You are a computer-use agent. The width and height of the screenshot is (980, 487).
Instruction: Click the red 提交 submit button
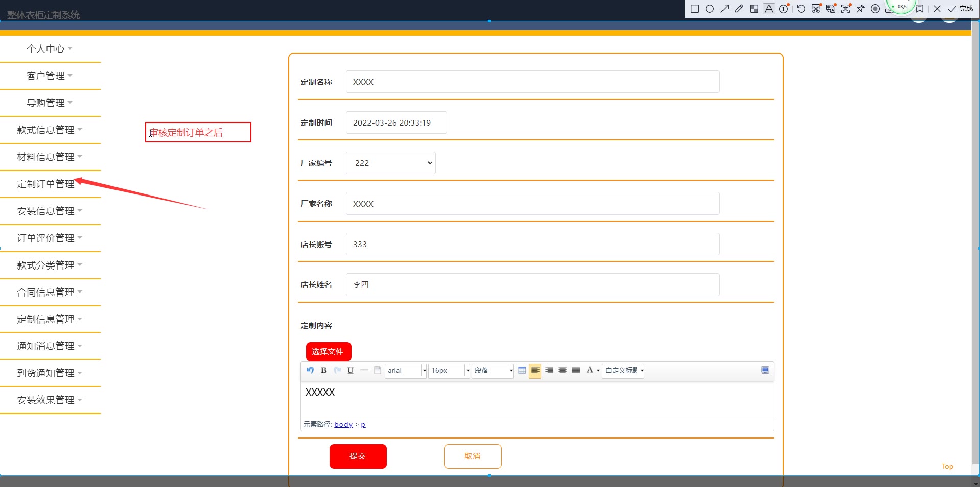358,456
